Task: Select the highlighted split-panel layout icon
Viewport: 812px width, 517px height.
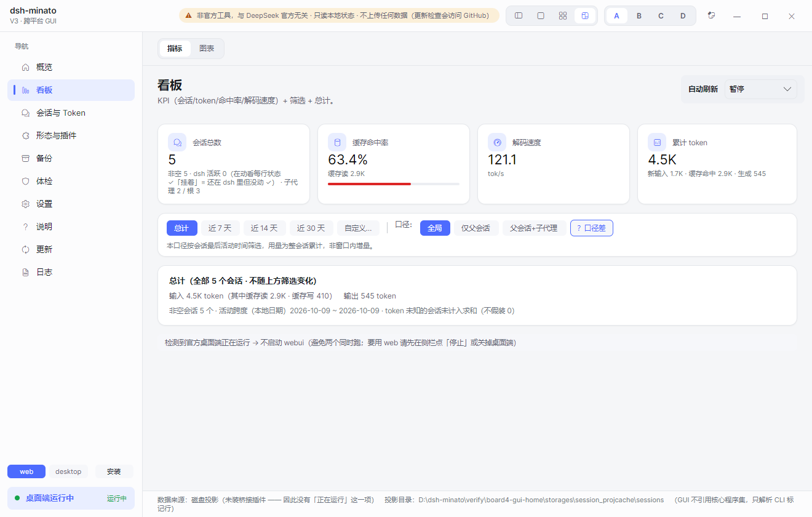Action: pyautogui.click(x=585, y=16)
